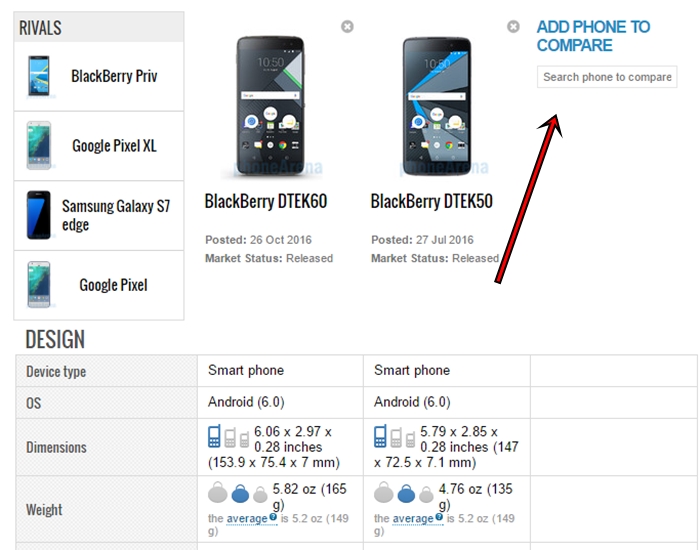Open the BlackBerry DTEK50 title link
The width and height of the screenshot is (700, 550).
click(432, 201)
